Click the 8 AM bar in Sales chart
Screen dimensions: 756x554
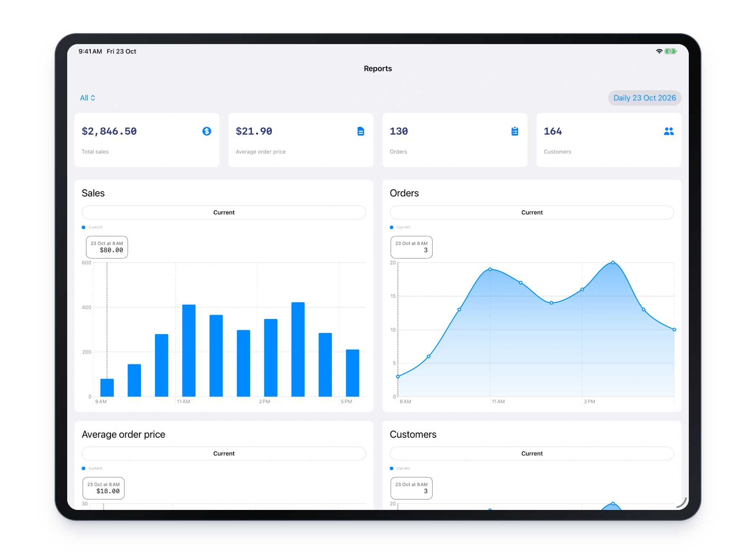pos(107,387)
